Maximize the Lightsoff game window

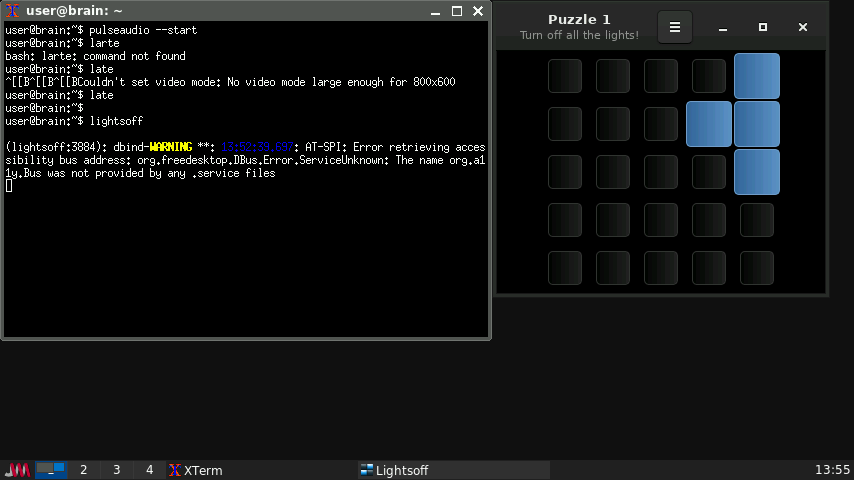pyautogui.click(x=762, y=27)
